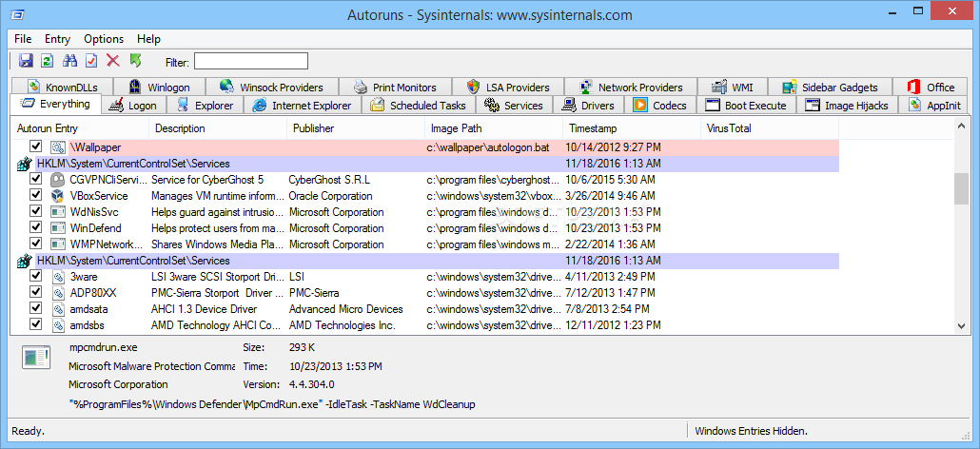The image size is (980, 449).
Task: Disable the amdsata driver checkbox
Action: click(x=35, y=308)
